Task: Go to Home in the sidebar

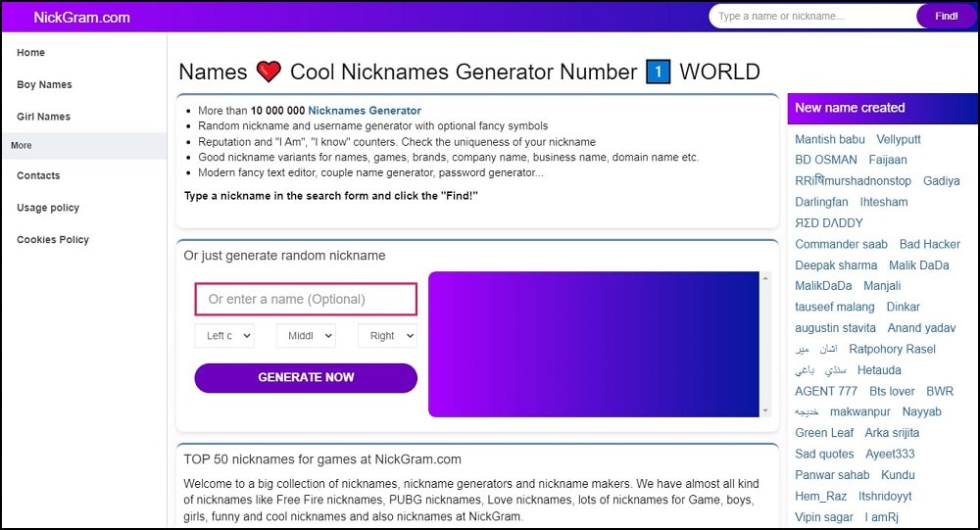Action: coord(30,53)
